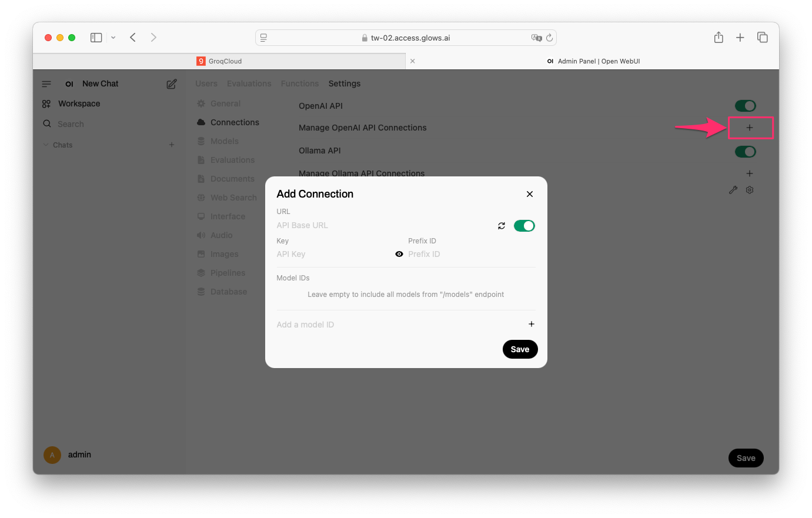Click Save button in Add Connection dialog
Viewport: 812px width, 518px height.
tap(520, 349)
